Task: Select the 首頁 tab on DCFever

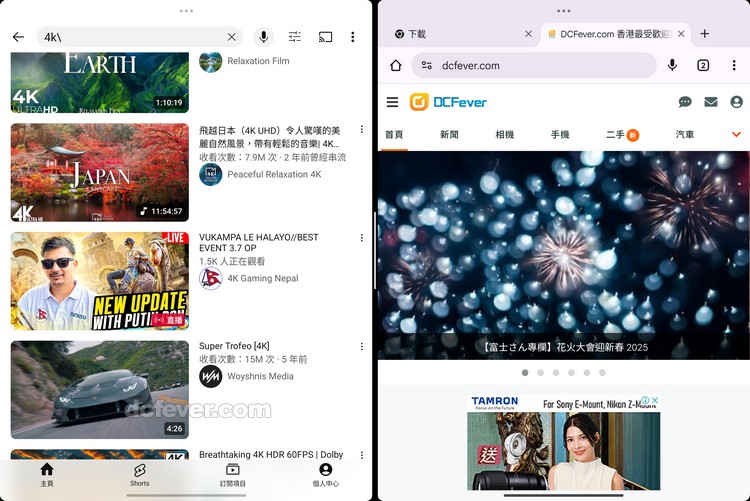Action: point(394,134)
